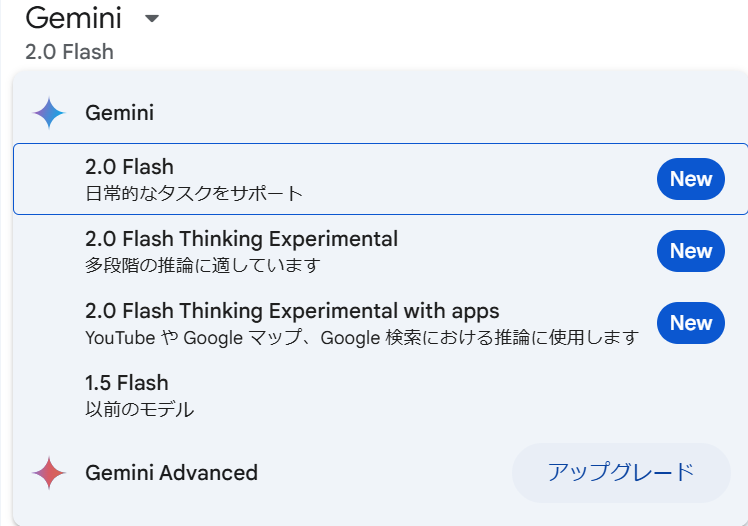Click the 日常的なタスクをサポート description

point(194,193)
